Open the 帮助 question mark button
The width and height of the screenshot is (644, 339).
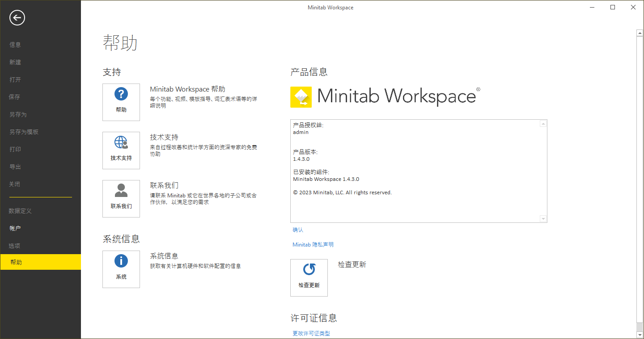pyautogui.click(x=121, y=102)
